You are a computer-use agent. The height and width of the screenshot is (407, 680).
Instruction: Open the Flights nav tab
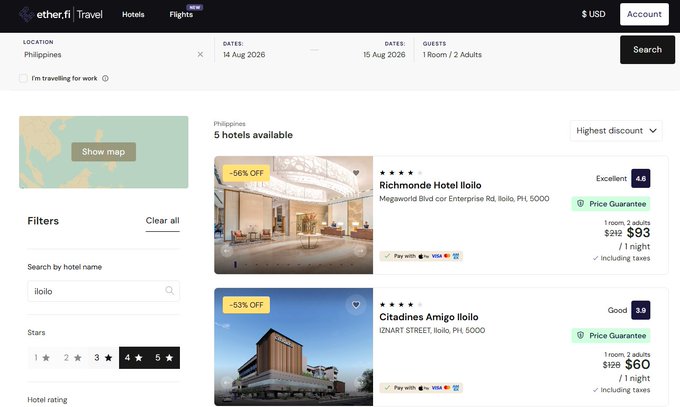tap(181, 14)
